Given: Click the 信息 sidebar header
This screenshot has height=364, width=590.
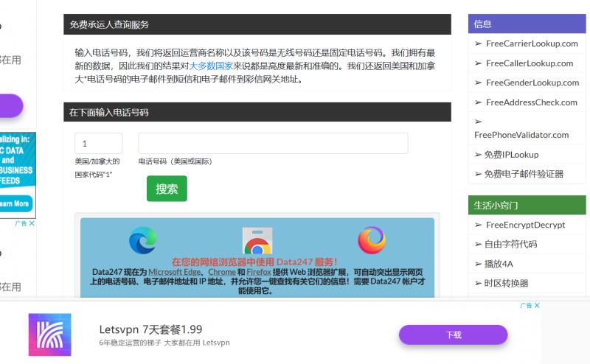Looking at the screenshot, I should (527, 24).
